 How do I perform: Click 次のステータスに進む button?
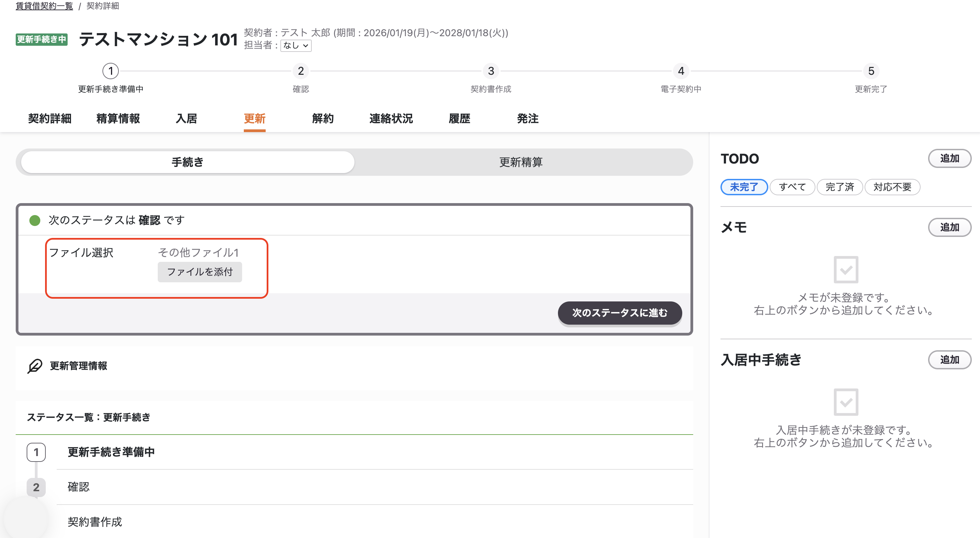(620, 313)
